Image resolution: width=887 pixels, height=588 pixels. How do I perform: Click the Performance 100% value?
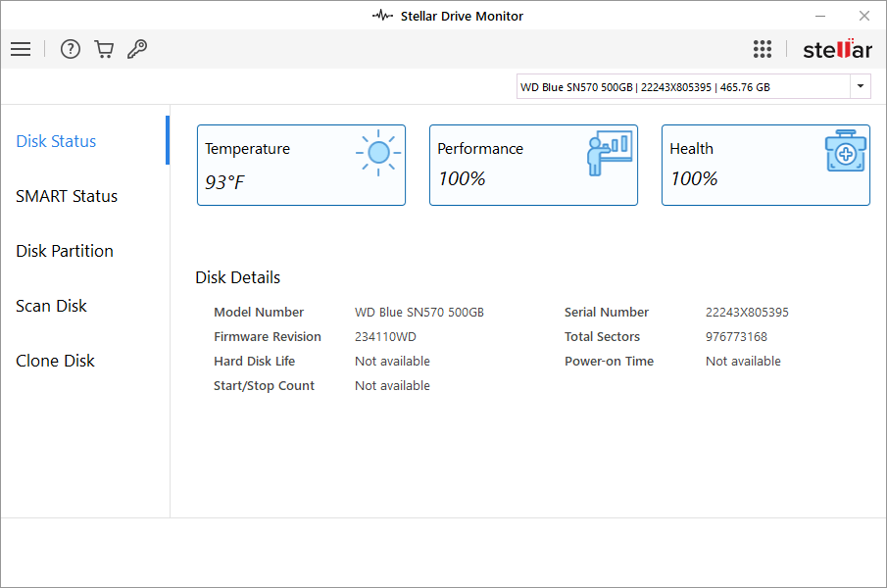[x=462, y=178]
